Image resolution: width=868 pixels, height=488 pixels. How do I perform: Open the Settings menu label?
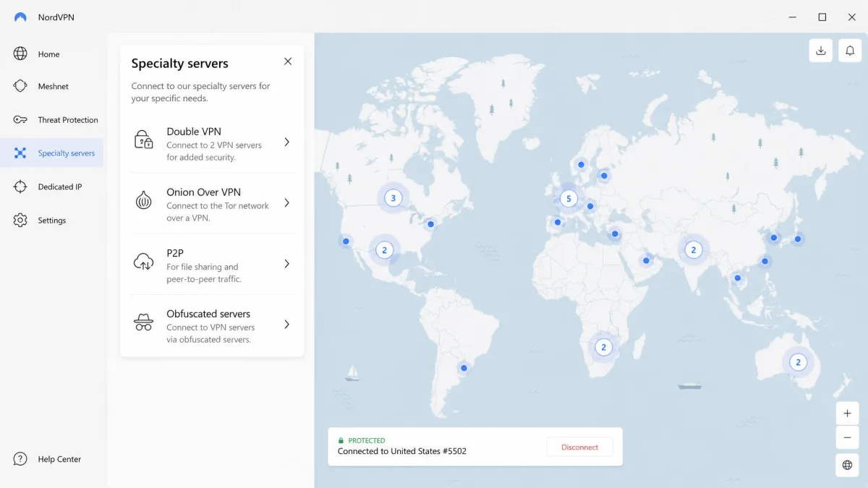point(51,221)
